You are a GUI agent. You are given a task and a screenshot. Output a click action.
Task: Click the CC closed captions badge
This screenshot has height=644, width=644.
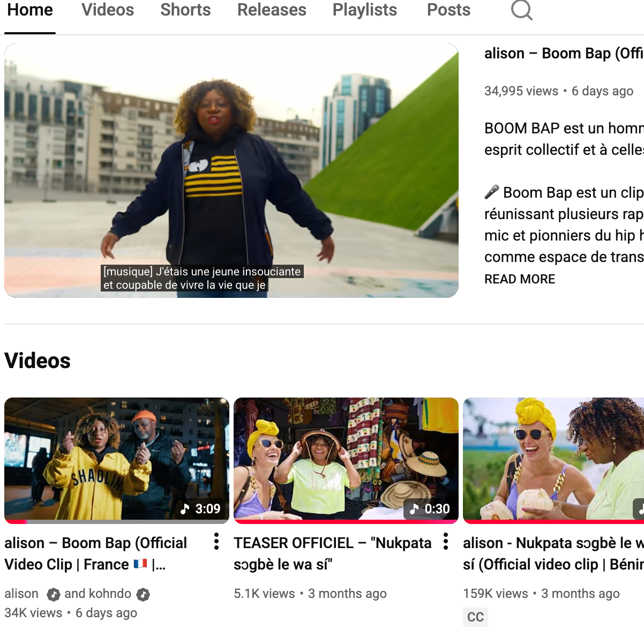pos(475,617)
